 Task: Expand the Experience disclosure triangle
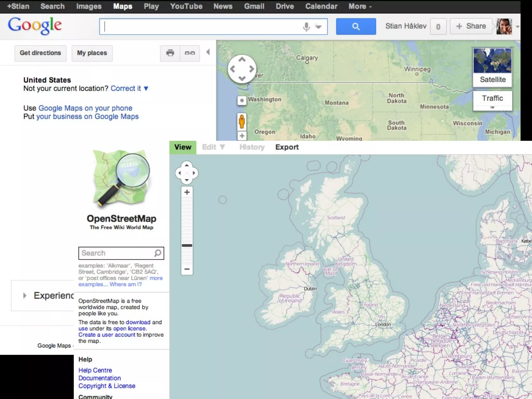click(x=25, y=295)
